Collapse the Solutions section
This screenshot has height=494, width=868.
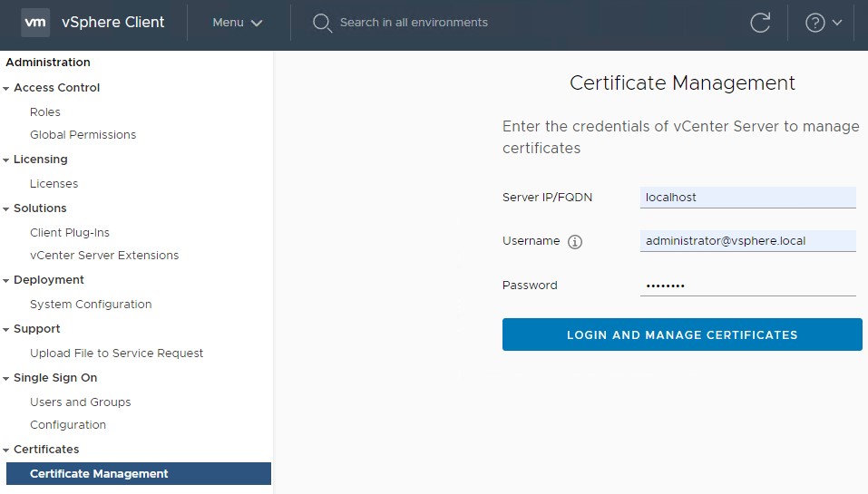pos(6,208)
